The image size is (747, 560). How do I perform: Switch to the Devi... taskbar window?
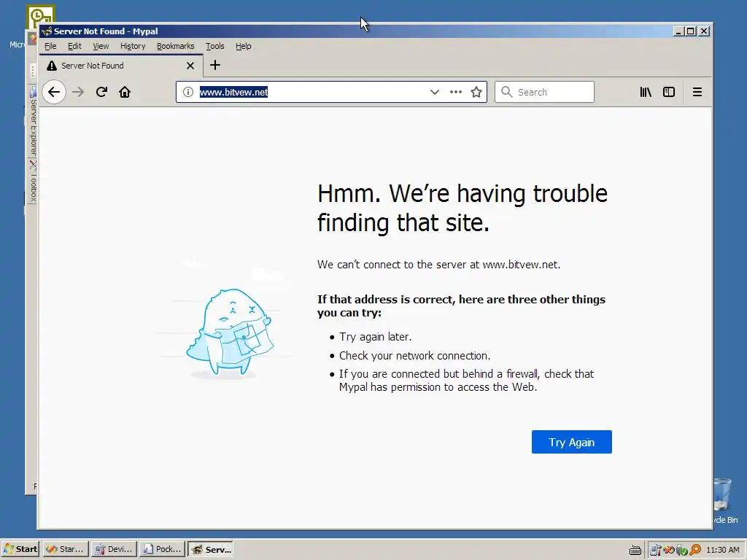click(114, 549)
